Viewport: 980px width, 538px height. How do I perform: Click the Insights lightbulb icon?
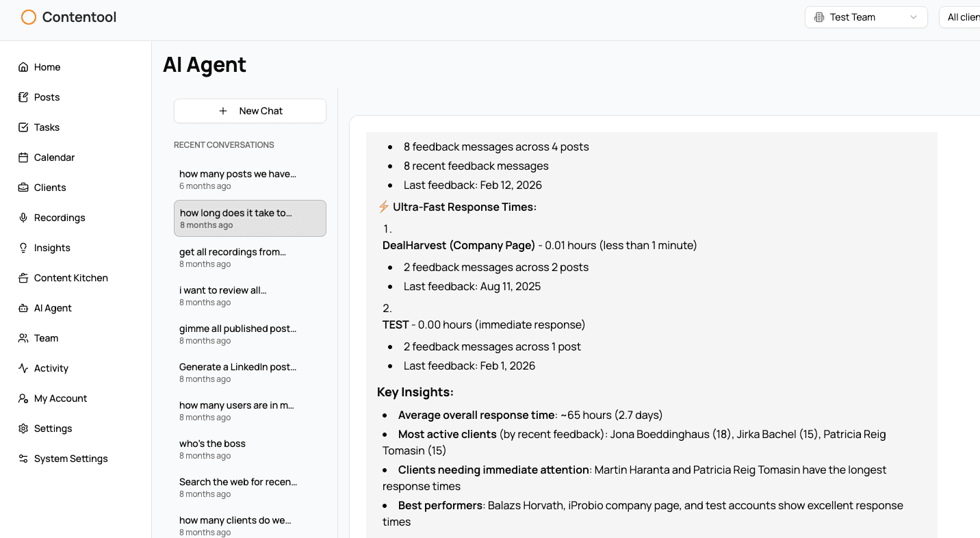(23, 248)
